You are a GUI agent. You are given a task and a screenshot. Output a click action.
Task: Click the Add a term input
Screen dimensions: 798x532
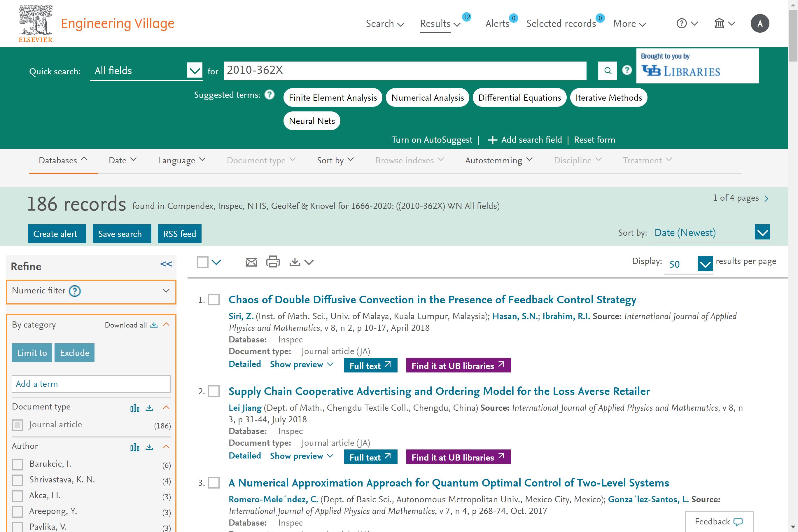[x=91, y=384]
